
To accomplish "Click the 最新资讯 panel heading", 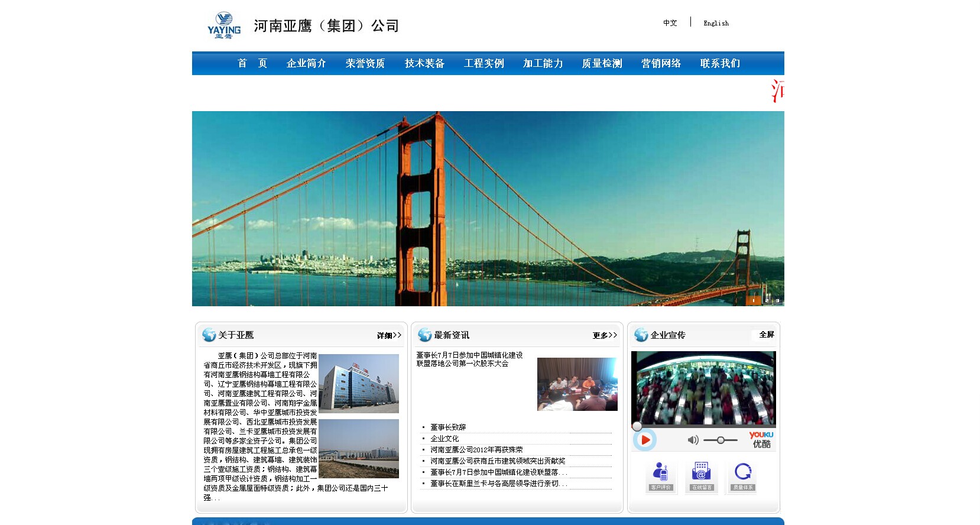I will pyautogui.click(x=452, y=335).
